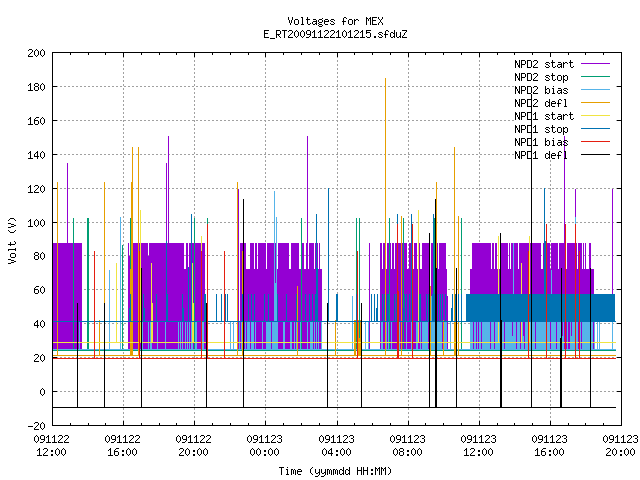Click the 091123 08:00 time tick label
This screenshot has height=480, width=640.
pos(407,446)
